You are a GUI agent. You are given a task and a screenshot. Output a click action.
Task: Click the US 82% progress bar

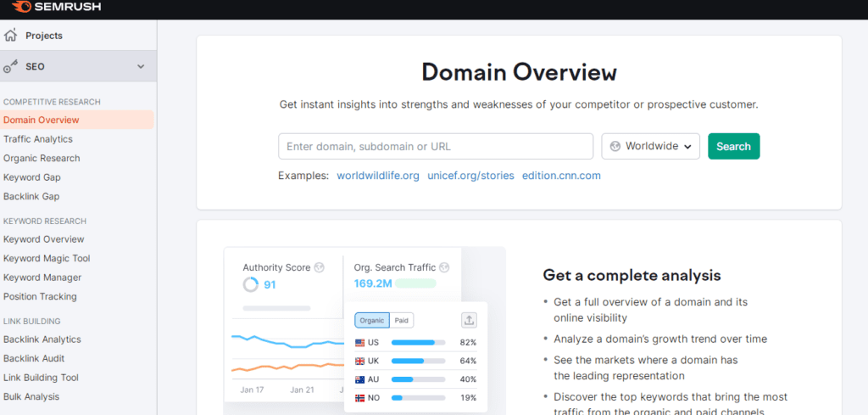pyautogui.click(x=418, y=343)
